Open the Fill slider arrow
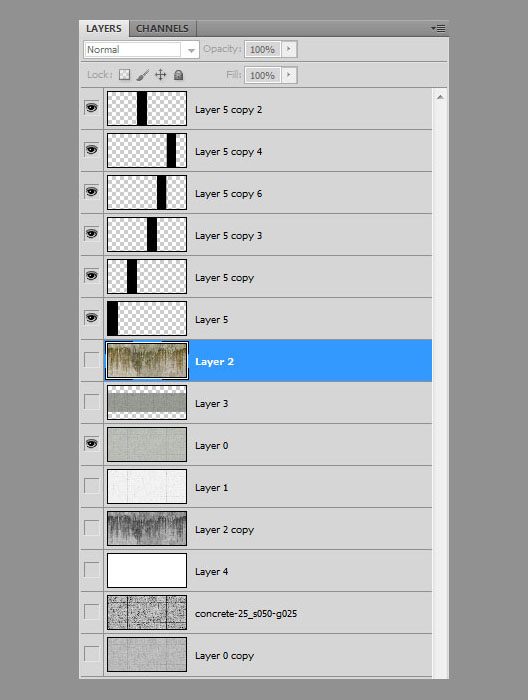Screen dimensions: 528x700 pyautogui.click(x=289, y=75)
